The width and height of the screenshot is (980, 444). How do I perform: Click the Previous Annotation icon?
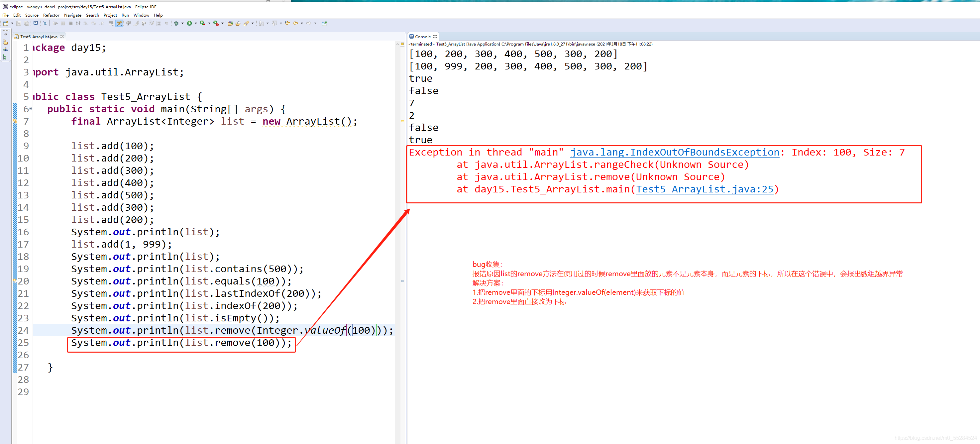click(x=274, y=23)
